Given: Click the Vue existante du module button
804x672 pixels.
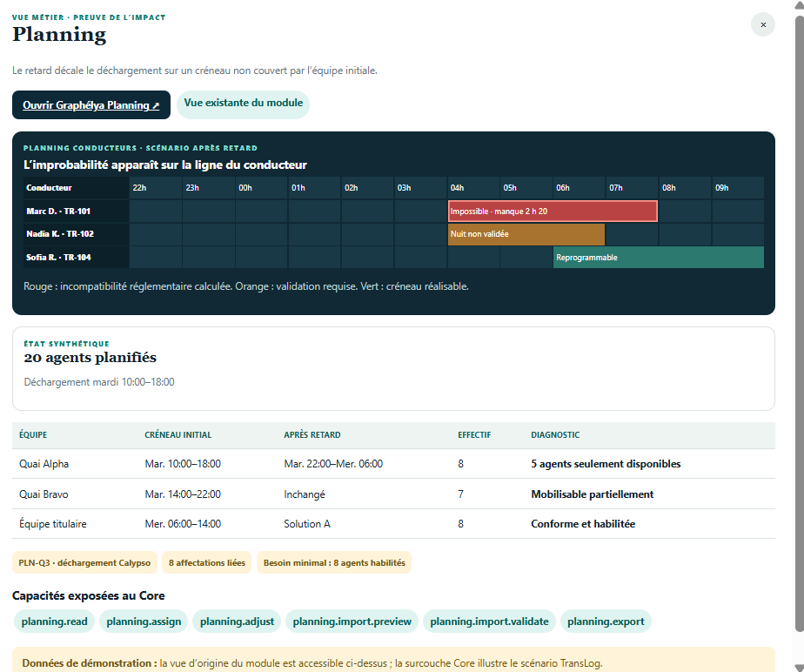Looking at the screenshot, I should (243, 104).
